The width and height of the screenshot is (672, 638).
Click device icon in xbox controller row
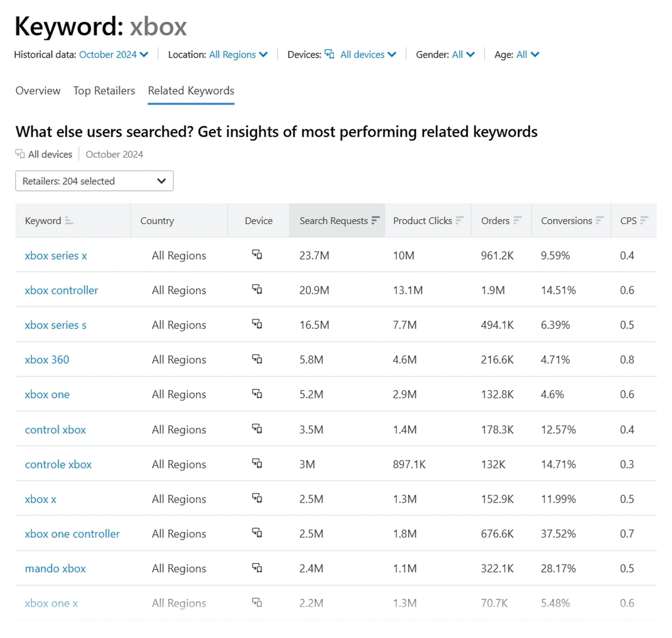click(x=257, y=289)
